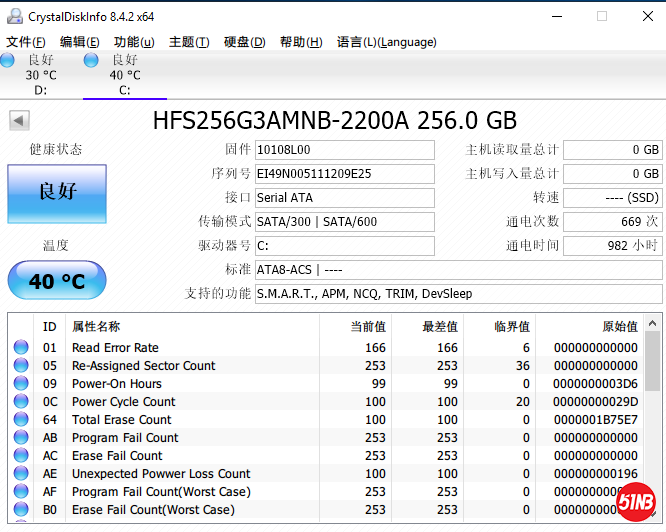Click the 40 °C temperature button
Viewport: 666px width, 532px height.
(x=57, y=281)
